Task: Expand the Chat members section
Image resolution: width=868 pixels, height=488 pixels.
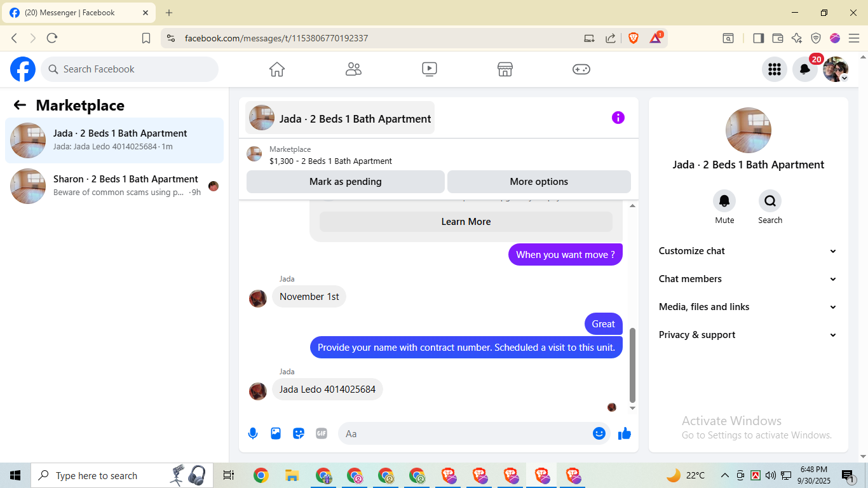Action: (749, 279)
